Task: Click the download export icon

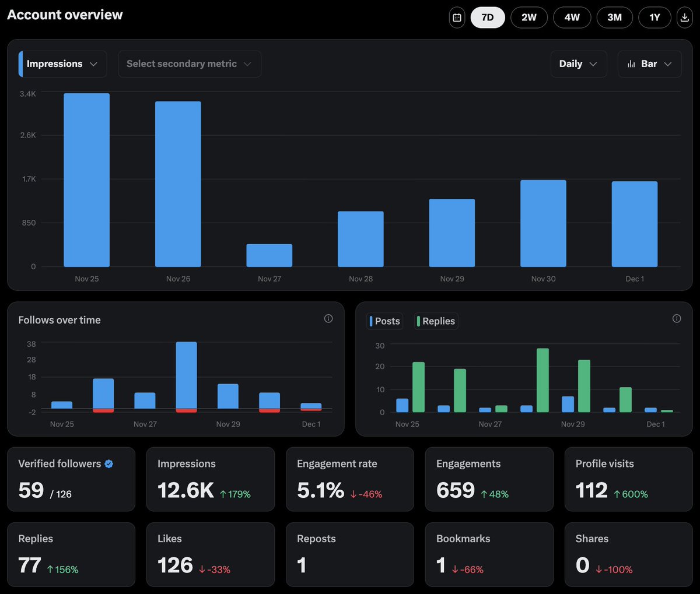Action: coord(684,17)
